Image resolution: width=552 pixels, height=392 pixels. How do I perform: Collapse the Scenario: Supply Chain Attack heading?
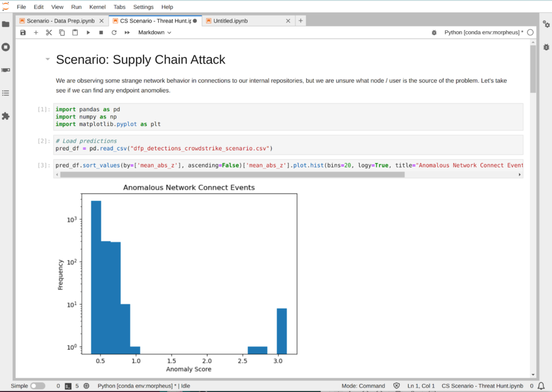47,59
